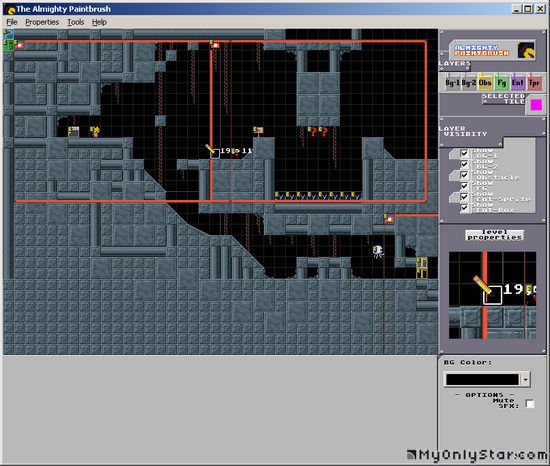Enable the Mute SFX checkbox
Screen dimensions: 550x466
coord(530,404)
